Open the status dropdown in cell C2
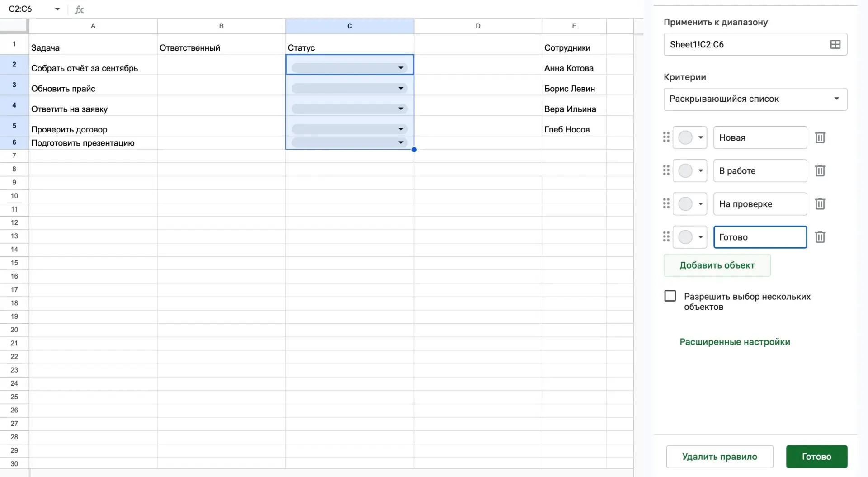 point(401,68)
